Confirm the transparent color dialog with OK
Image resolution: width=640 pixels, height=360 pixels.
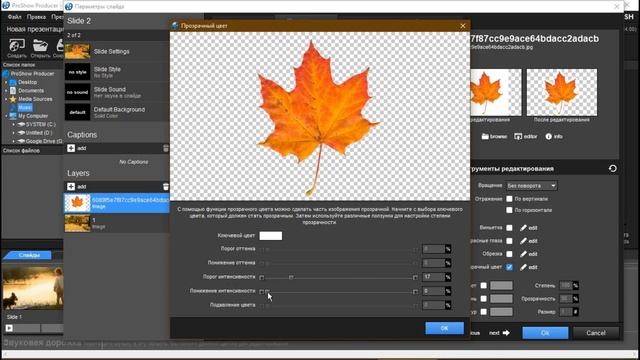click(444, 328)
